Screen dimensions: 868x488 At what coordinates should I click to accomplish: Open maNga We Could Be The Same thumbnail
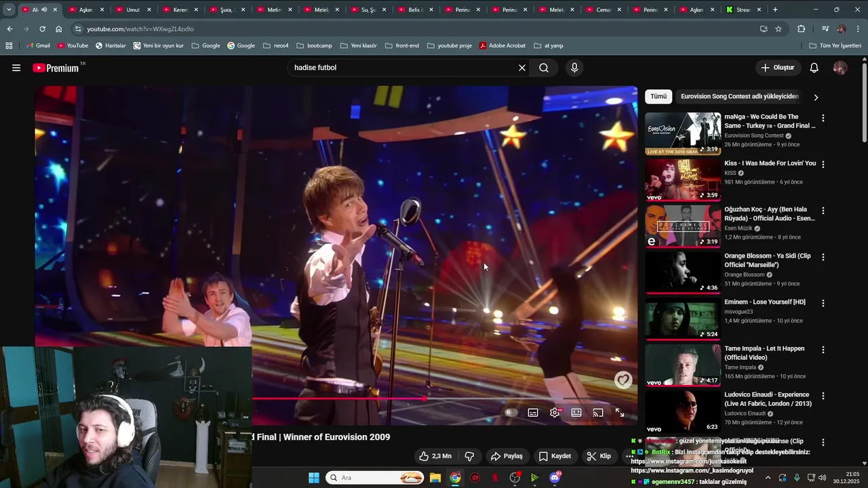(683, 134)
